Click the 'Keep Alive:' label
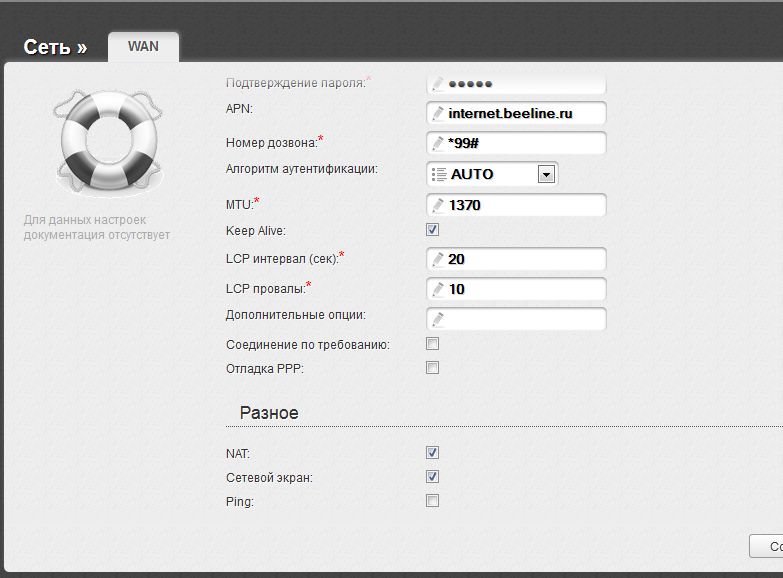The height and width of the screenshot is (578, 783). (x=256, y=231)
